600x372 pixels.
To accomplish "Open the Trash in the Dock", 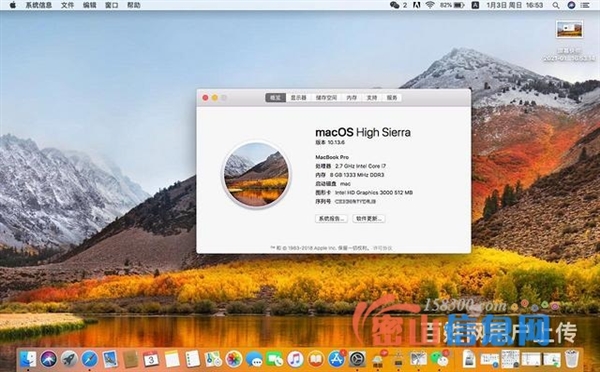I will (x=572, y=359).
